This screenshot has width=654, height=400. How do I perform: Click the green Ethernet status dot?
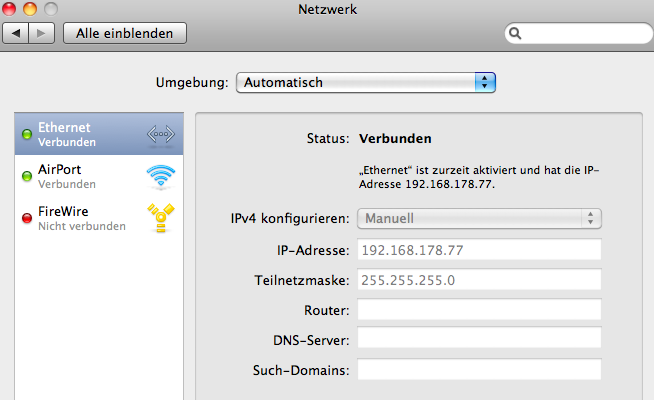click(x=27, y=134)
